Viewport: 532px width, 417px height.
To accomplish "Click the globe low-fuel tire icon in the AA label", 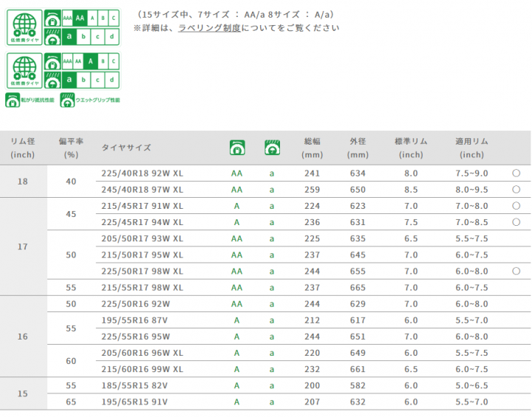I will [x=24, y=27].
